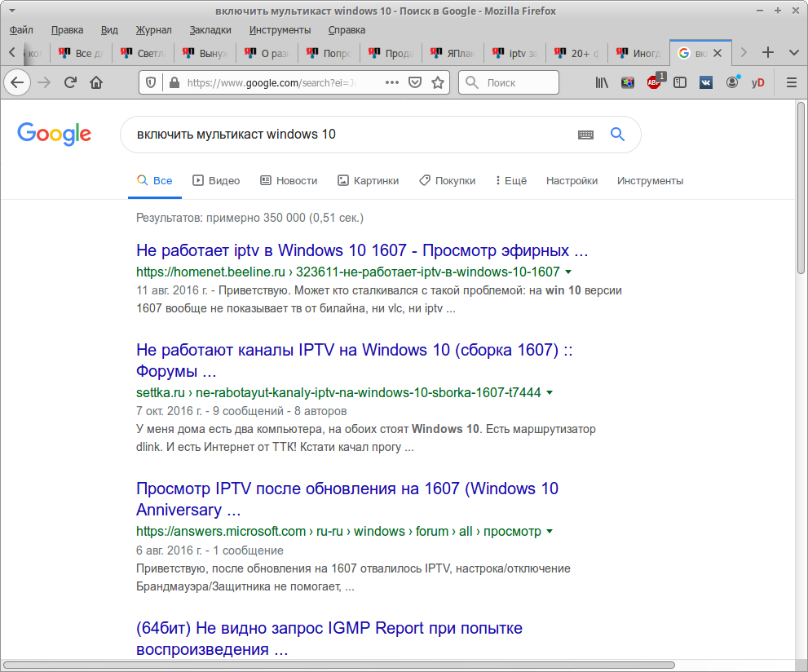Open 'Не работает iptv в Windows 10 1607' result
This screenshot has width=808, height=672.
pyautogui.click(x=362, y=250)
